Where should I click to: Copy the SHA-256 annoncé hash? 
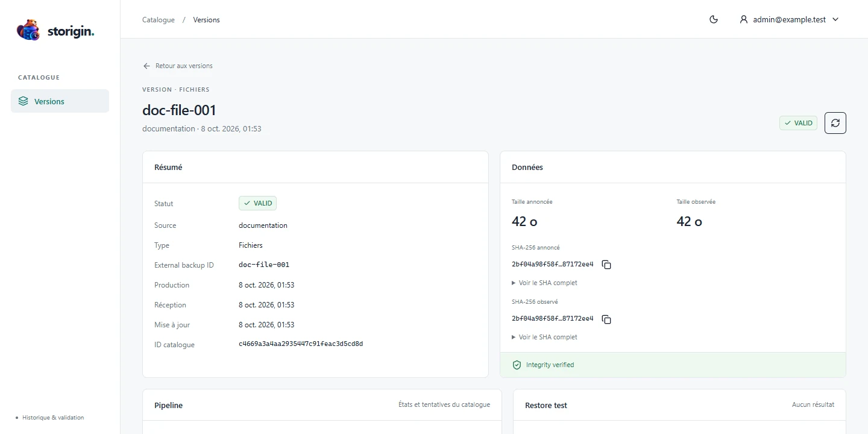[606, 265]
